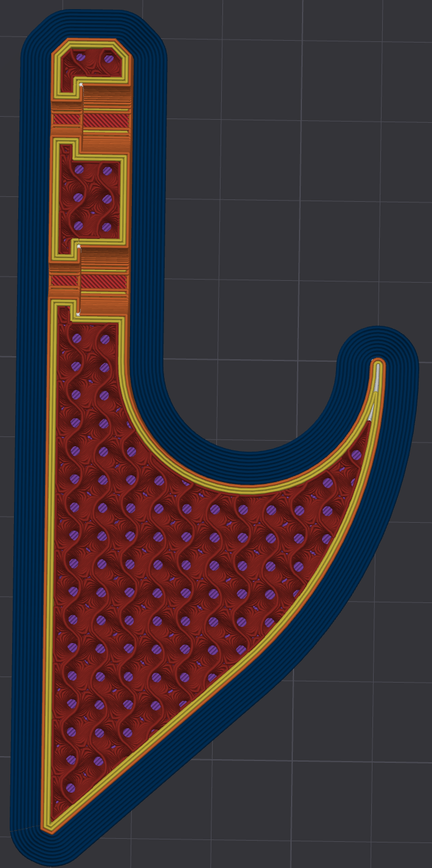This screenshot has width=432, height=868.
Task: Click the white seam dot below the lower slot
Action: click(x=78, y=314)
